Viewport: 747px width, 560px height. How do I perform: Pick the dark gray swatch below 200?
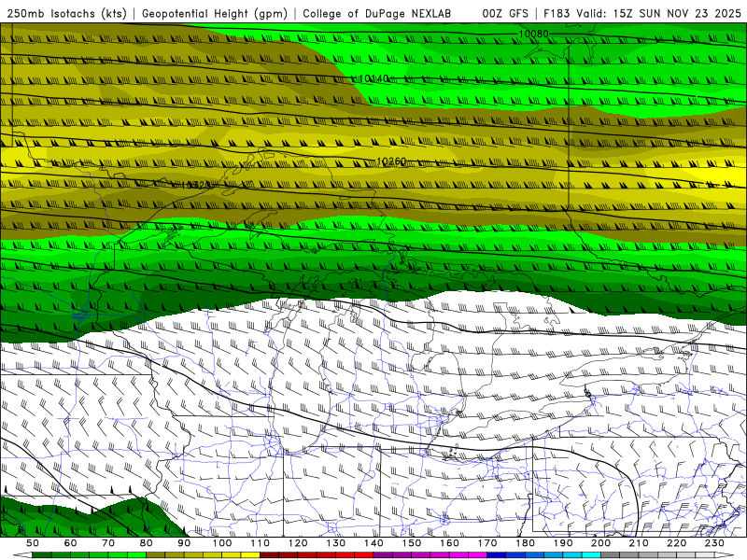coord(611,555)
